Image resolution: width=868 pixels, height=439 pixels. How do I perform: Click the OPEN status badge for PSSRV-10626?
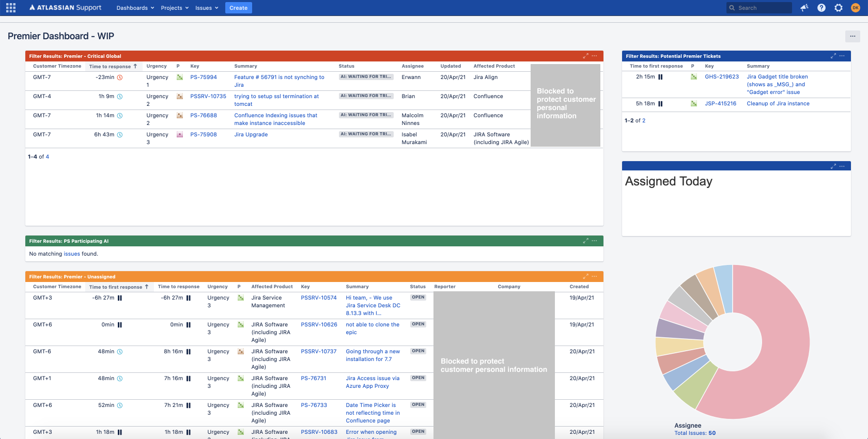[418, 324]
